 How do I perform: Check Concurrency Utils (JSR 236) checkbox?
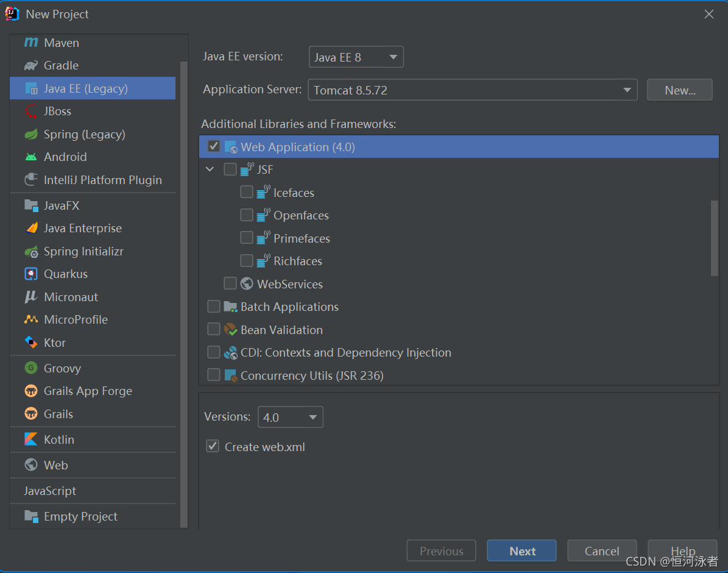pos(214,375)
